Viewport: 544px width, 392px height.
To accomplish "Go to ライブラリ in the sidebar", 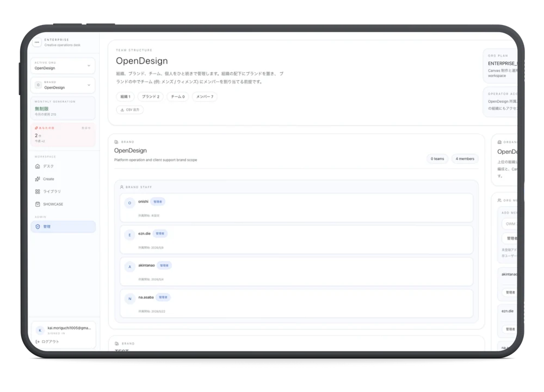I will [63, 191].
